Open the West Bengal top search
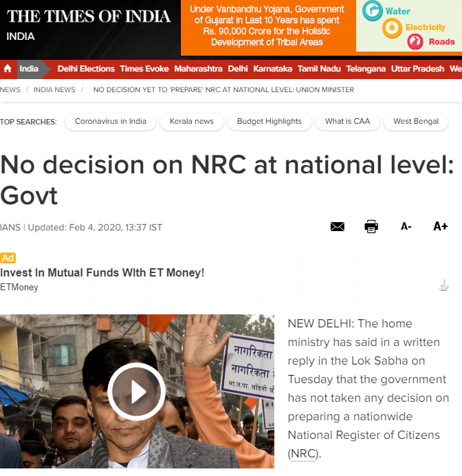Screen dimensions: 462x476 click(x=416, y=122)
